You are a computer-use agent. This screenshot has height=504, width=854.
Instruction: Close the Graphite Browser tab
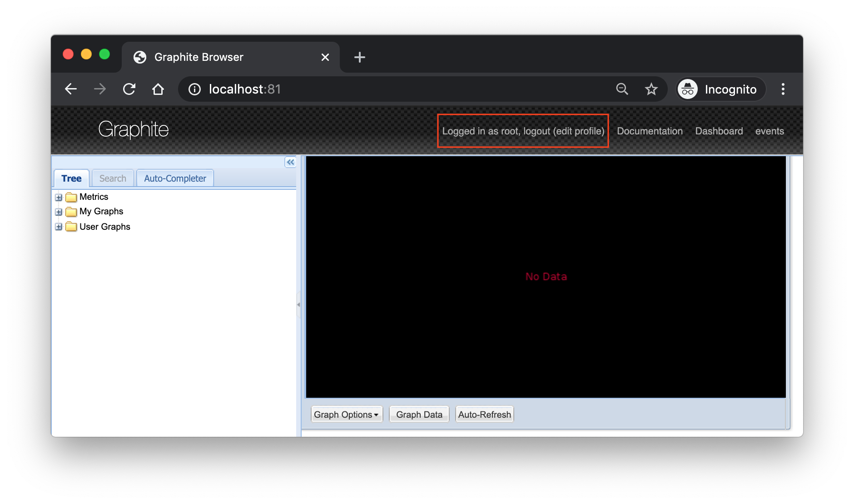coord(325,57)
